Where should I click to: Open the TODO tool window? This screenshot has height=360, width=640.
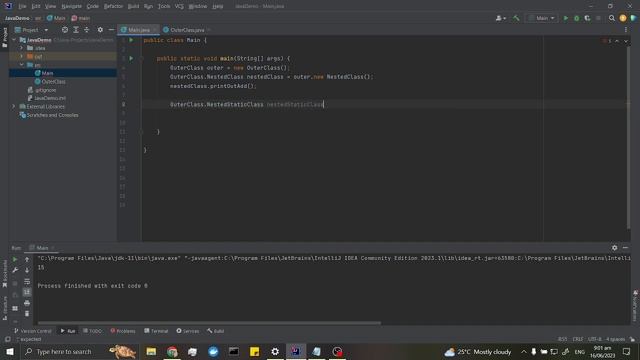92,331
